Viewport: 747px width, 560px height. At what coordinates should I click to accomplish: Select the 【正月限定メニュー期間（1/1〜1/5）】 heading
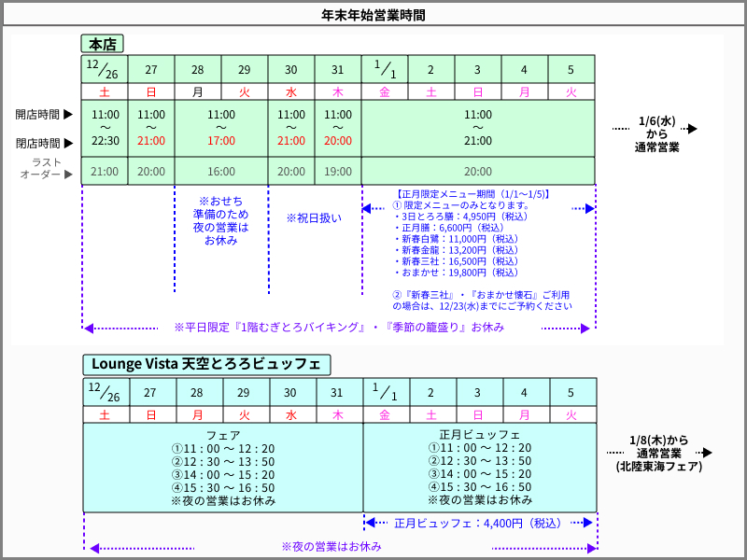[x=472, y=194]
